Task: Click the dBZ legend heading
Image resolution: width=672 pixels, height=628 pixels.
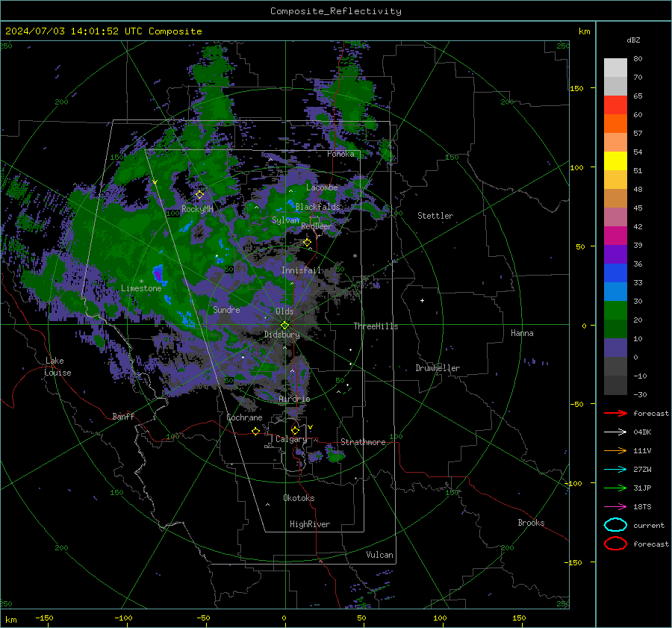Action: (x=633, y=40)
